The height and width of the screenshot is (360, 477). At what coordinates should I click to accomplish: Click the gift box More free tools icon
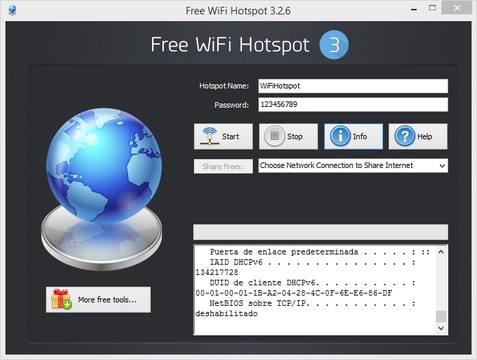pyautogui.click(x=61, y=299)
